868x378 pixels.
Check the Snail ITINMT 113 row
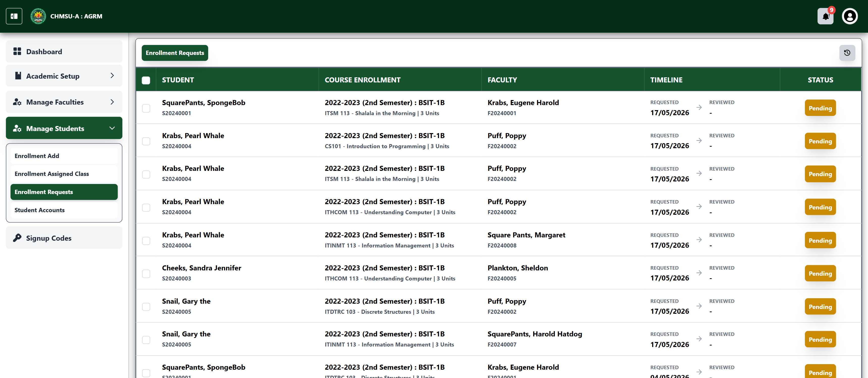tap(146, 340)
